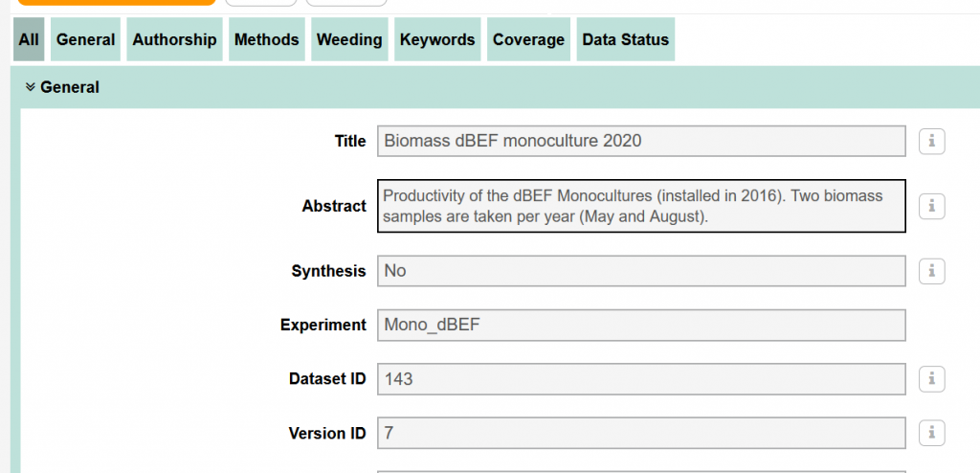Image resolution: width=980 pixels, height=473 pixels.
Task: Click the General section header bar
Action: [x=495, y=87]
